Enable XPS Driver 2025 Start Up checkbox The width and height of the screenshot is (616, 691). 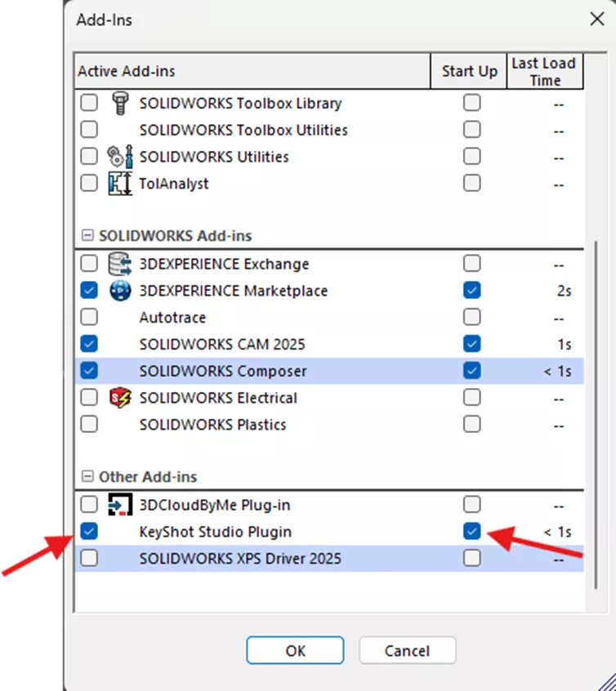(472, 559)
